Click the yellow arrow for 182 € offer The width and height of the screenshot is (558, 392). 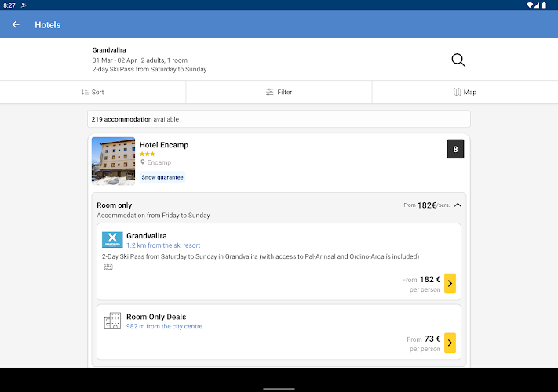(450, 283)
